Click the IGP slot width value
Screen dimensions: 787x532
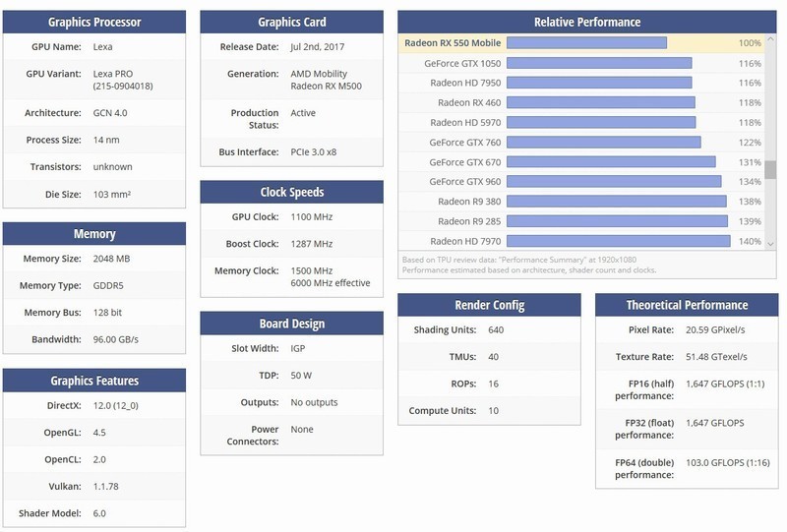[x=297, y=348]
